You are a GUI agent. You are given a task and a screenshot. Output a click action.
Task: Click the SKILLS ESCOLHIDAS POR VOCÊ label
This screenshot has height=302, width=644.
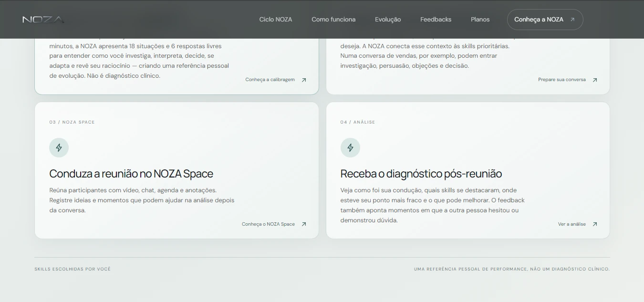(73, 269)
